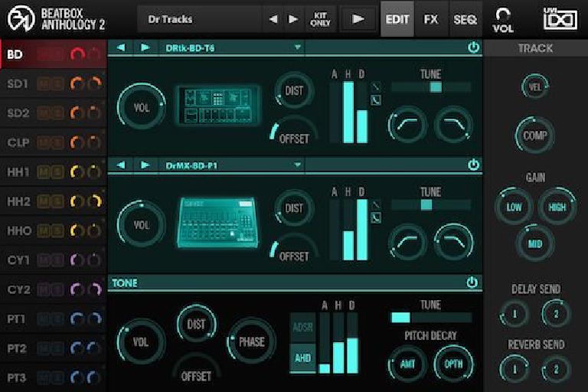Click the boxed icon beside the DRtk-BD-T6 AHD bars

376,100
